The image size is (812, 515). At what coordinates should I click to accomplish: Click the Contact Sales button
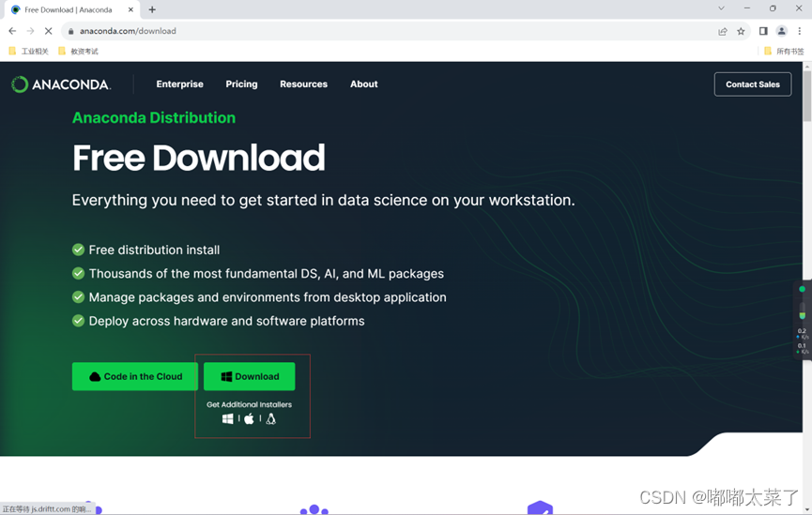tap(753, 84)
